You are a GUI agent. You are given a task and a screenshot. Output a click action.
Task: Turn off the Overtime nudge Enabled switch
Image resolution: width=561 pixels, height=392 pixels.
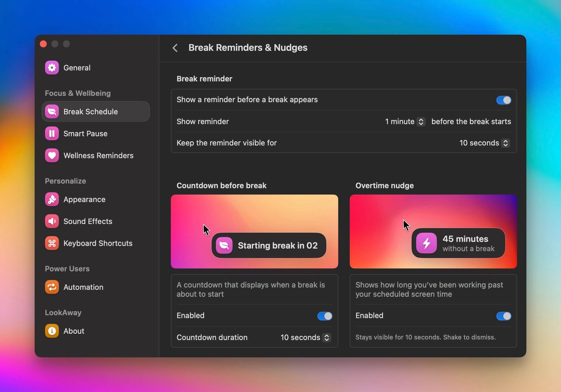(503, 316)
